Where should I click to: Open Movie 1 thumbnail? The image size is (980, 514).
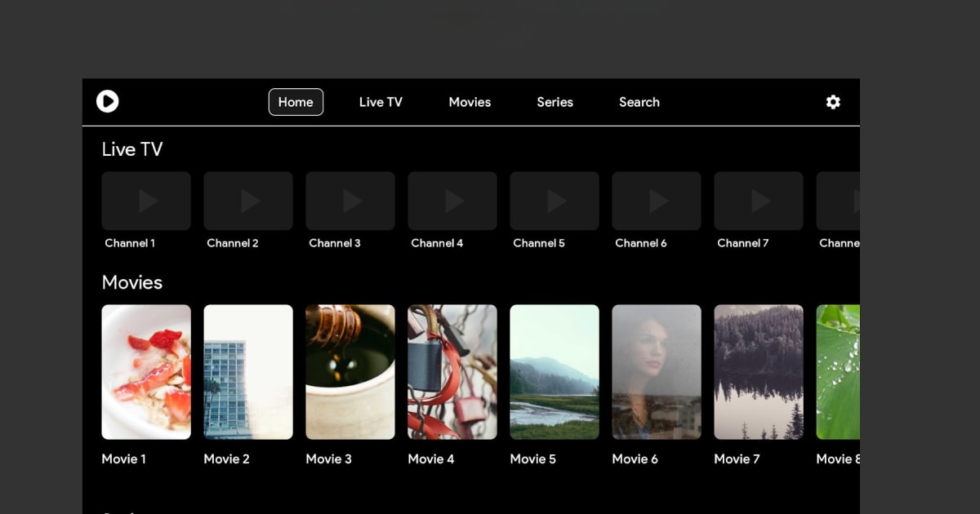click(x=146, y=372)
